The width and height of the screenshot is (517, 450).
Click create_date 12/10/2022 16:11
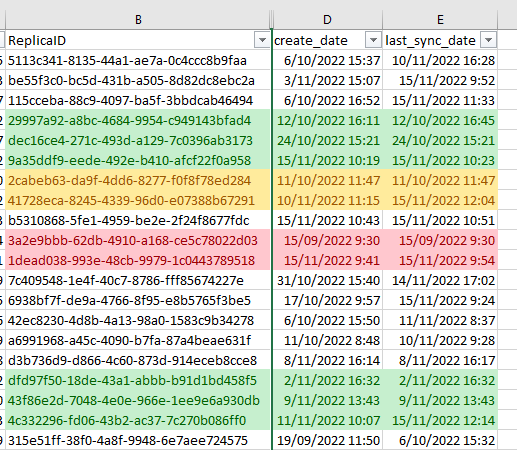[327, 120]
